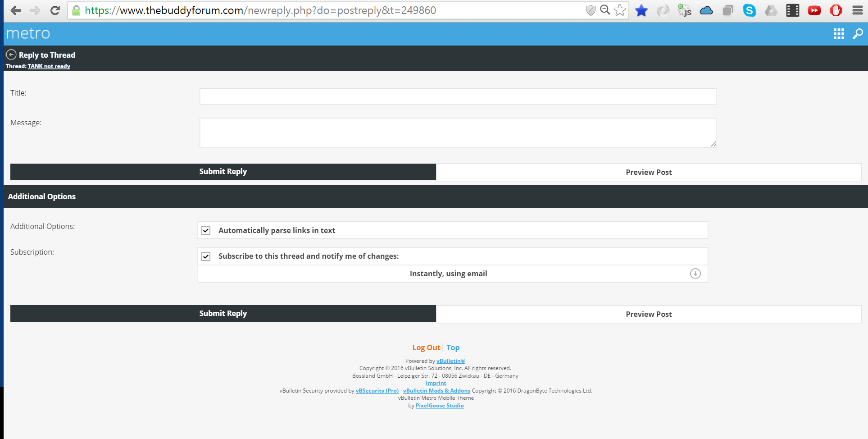Viewport: 868px width, 439px height.
Task: Open the Adblock stop-hand extension
Action: tap(836, 10)
